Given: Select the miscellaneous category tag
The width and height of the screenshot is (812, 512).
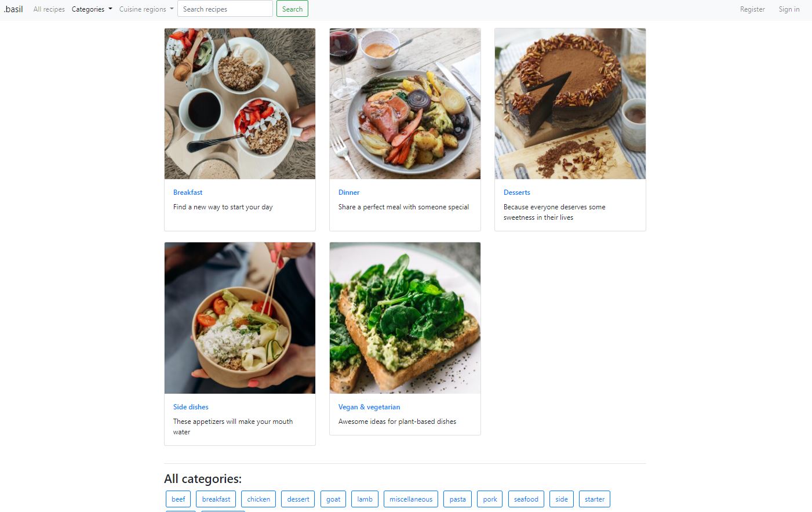Looking at the screenshot, I should 411,499.
